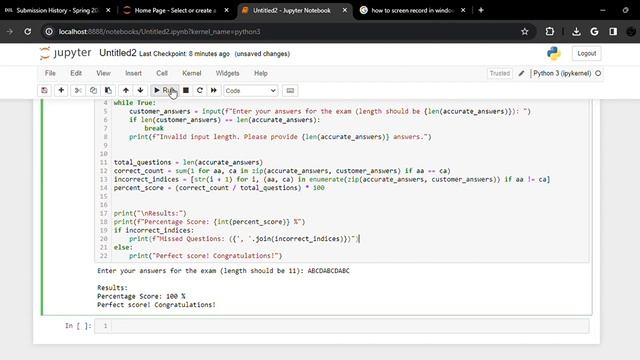Open the Cell menu
The width and height of the screenshot is (640, 360).
point(162,73)
